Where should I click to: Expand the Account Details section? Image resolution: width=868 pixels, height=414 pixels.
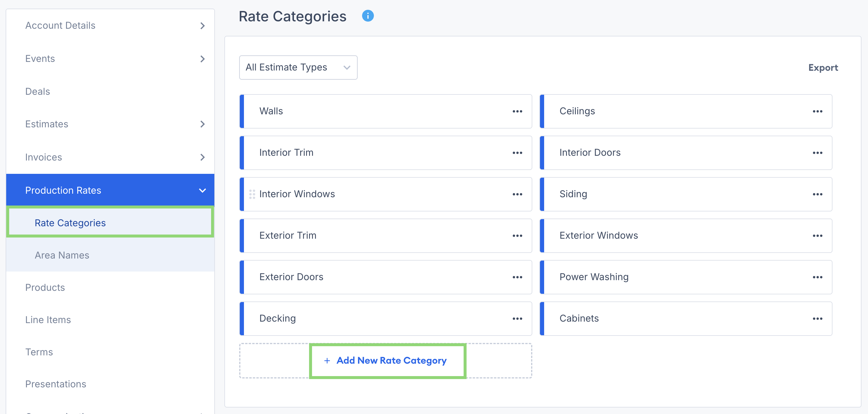(110, 26)
